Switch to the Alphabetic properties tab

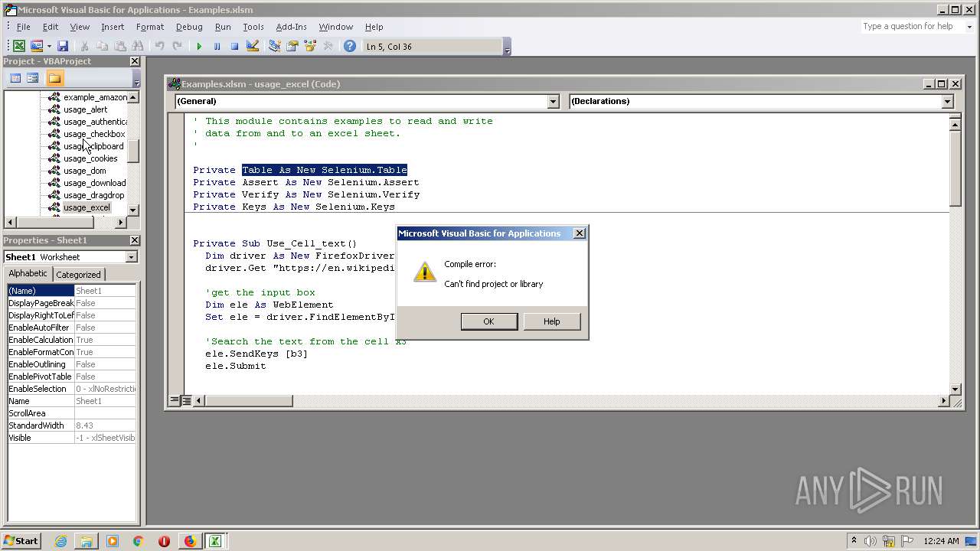[28, 274]
